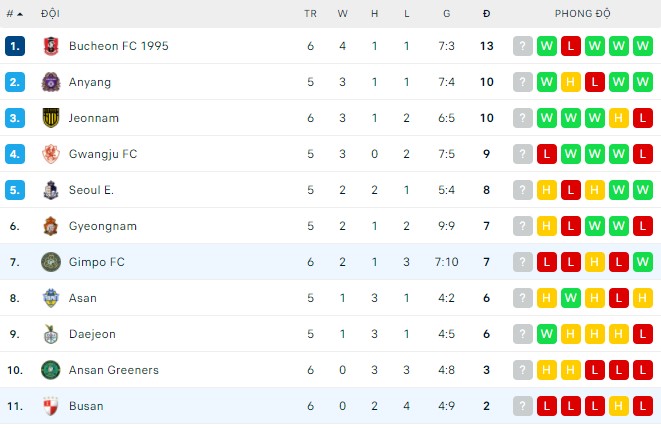The height and width of the screenshot is (430, 661).
Task: Click the Anyang team crest icon
Action: click(51, 82)
